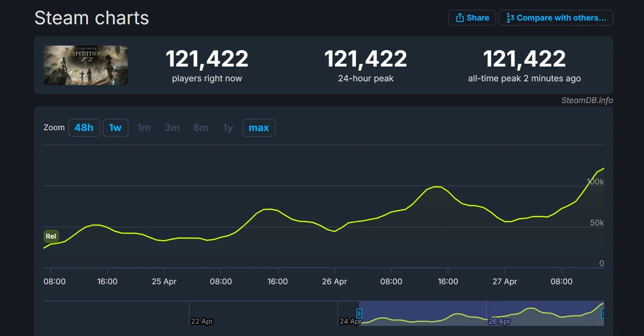Click the 1y zoom range

tap(228, 128)
